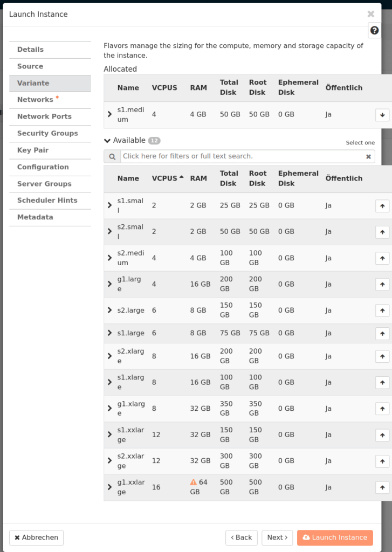Viewport: 392px width, 552px height.
Task: Allocate g1.xxlarge flavor using up arrow
Action: pyautogui.click(x=382, y=487)
